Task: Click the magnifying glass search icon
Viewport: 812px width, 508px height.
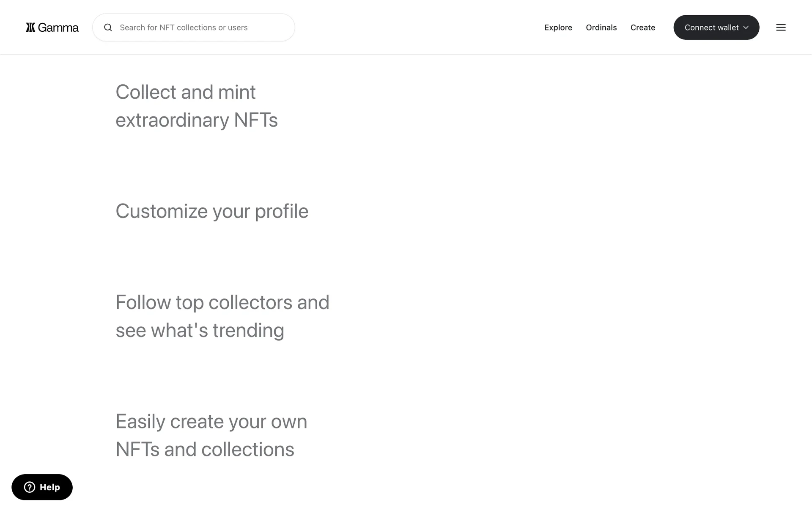Action: [x=108, y=28]
